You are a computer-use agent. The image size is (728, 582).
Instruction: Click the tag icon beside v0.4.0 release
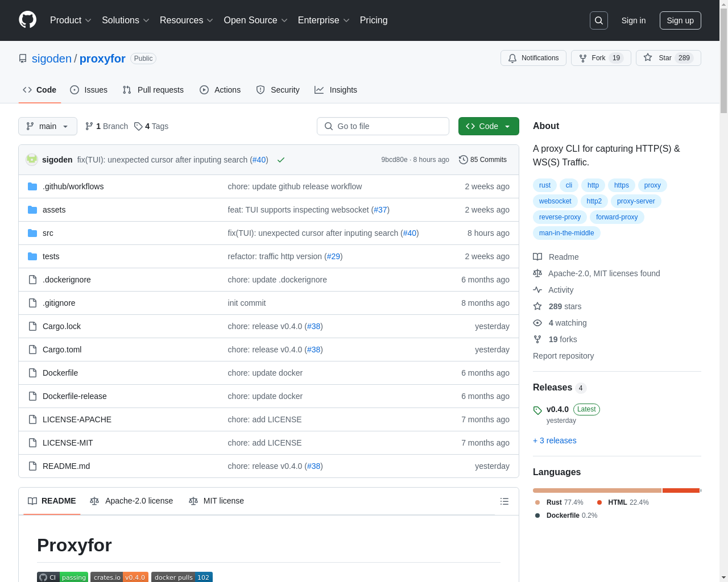(537, 410)
